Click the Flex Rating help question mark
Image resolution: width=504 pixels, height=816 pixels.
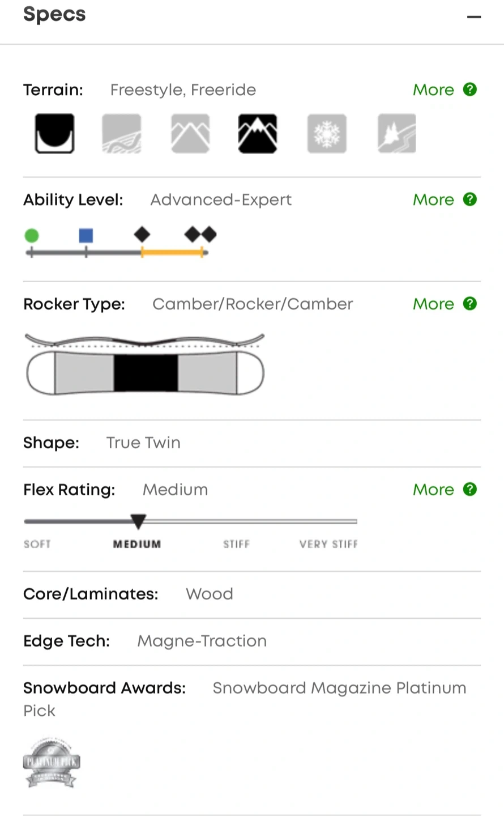[470, 490]
